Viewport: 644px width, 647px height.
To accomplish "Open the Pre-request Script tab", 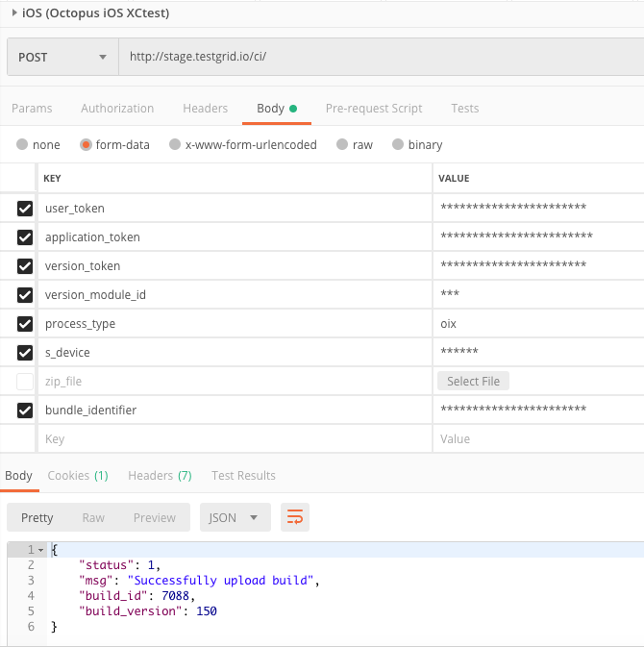I will point(374,109).
